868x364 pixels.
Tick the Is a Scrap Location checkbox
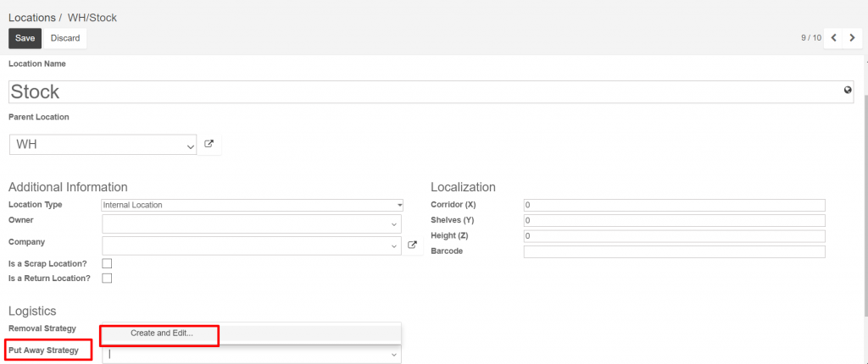coord(107,263)
